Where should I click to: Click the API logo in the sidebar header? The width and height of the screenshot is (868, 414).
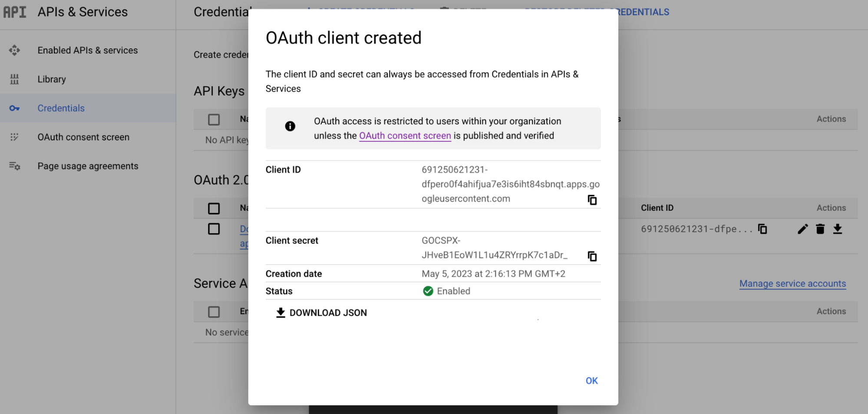coord(15,12)
